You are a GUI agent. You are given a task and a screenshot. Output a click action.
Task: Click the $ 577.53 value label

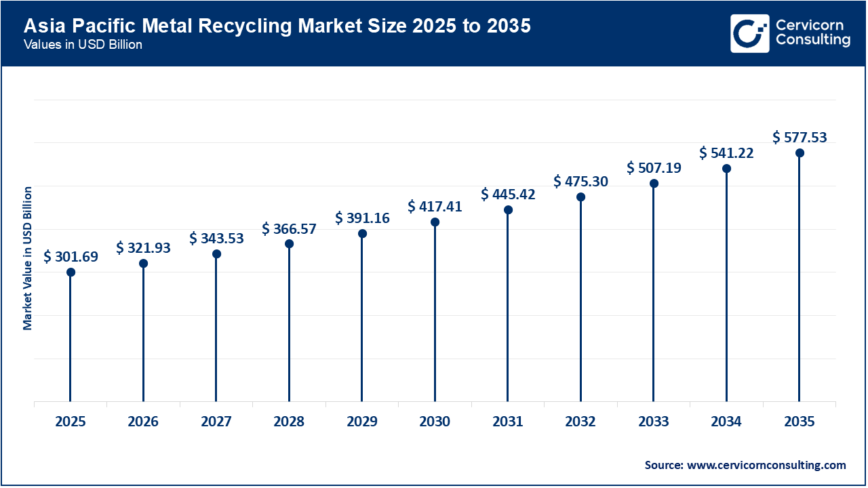(x=800, y=136)
